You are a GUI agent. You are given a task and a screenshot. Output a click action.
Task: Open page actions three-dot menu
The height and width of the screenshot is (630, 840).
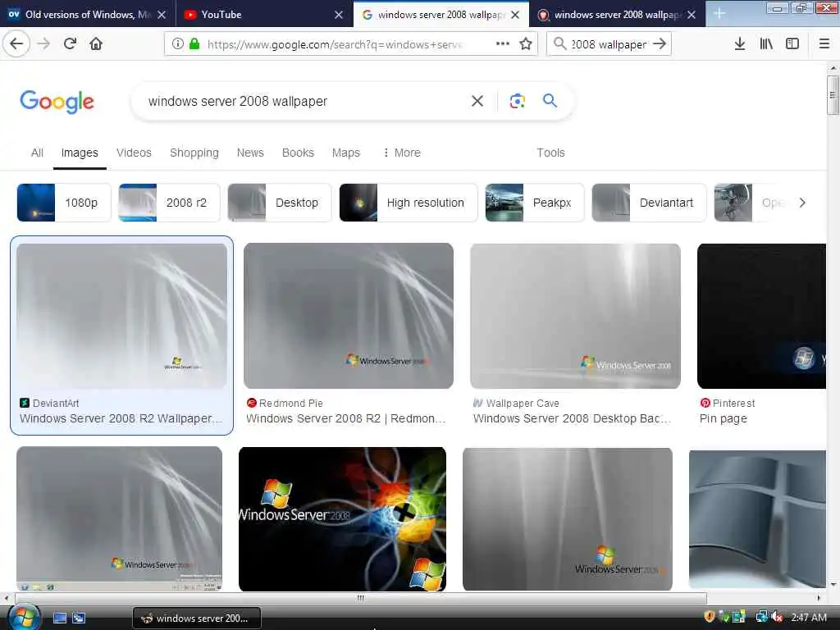coord(503,44)
